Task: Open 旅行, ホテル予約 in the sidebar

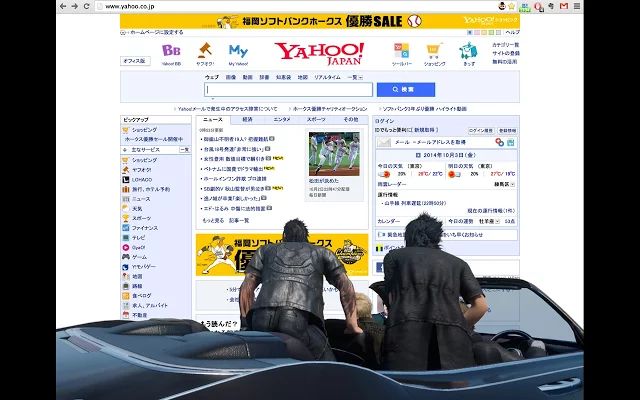Action: [151, 189]
